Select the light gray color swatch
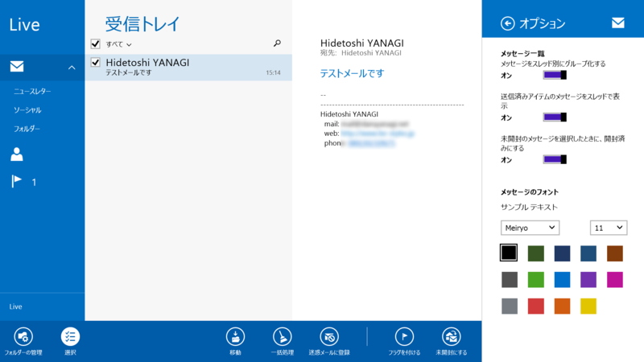The height and width of the screenshot is (362, 644). [x=510, y=306]
